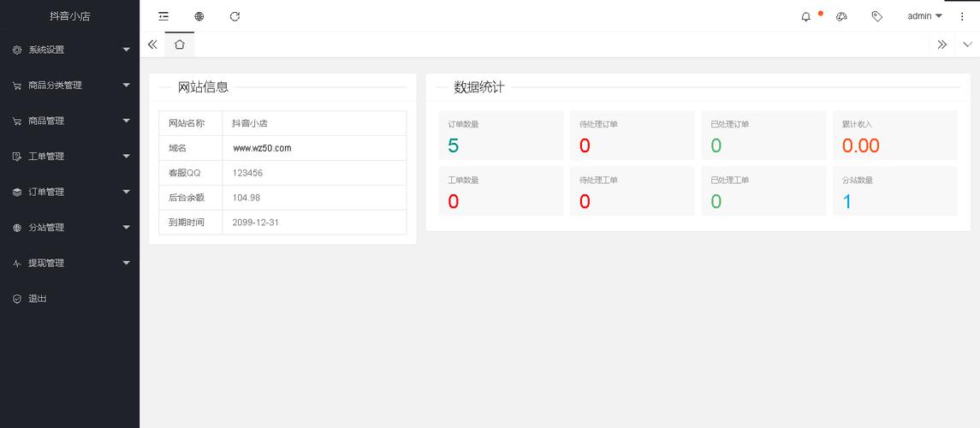Open the 订单管理 menu section
The width and height of the screenshot is (980, 428).
69,192
